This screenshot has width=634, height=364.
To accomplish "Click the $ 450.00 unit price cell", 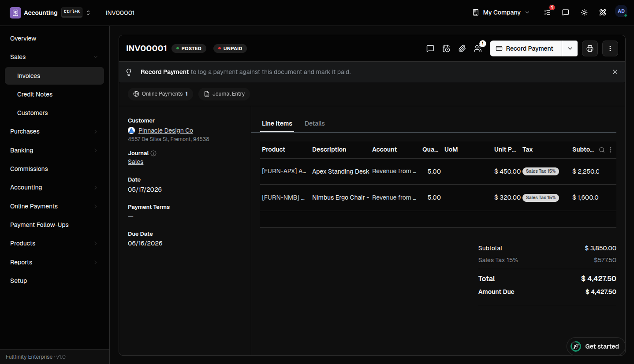I will pyautogui.click(x=507, y=171).
